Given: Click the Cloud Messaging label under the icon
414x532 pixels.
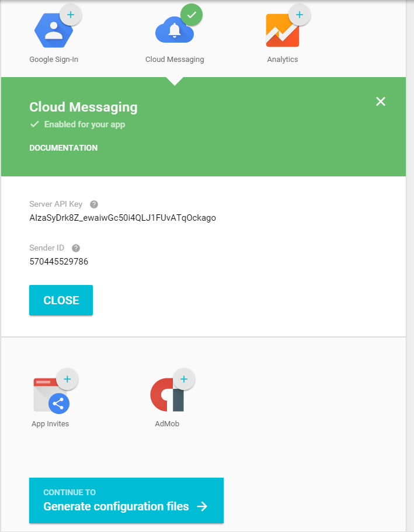Looking at the screenshot, I should coord(175,60).
